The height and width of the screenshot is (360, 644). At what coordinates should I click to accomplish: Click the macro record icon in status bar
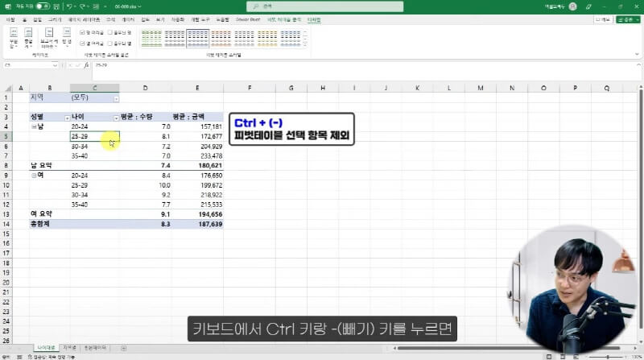click(19, 357)
